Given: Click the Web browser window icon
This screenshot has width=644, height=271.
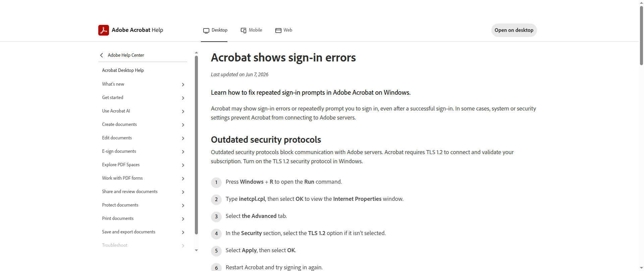Looking at the screenshot, I should pyautogui.click(x=278, y=31).
